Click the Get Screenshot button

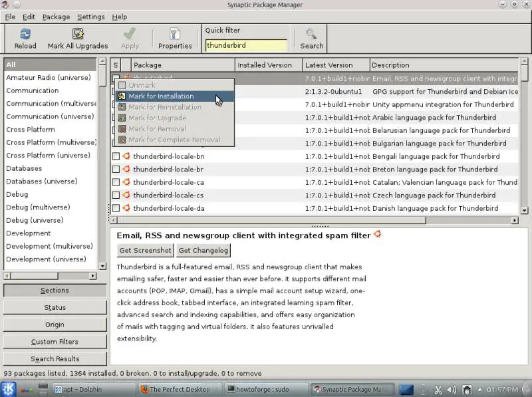point(145,251)
